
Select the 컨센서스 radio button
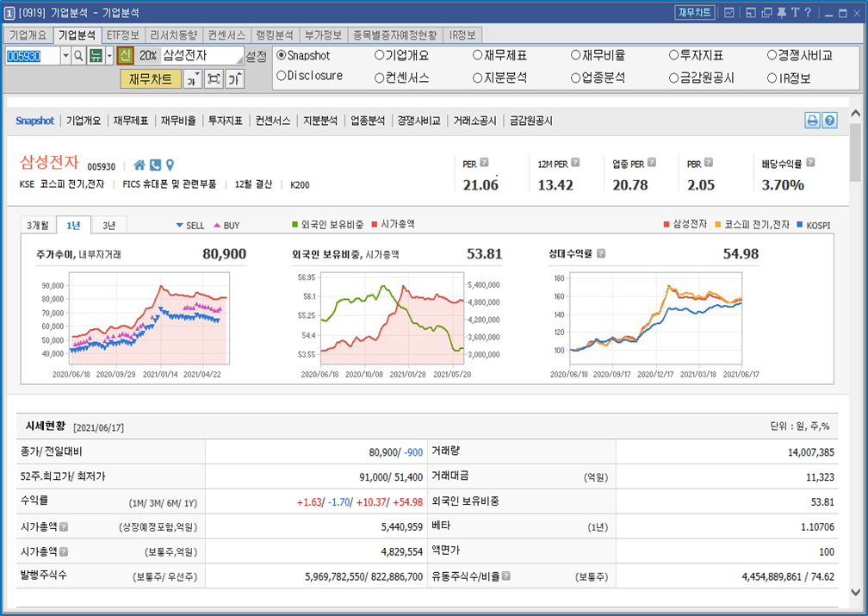pyautogui.click(x=379, y=78)
